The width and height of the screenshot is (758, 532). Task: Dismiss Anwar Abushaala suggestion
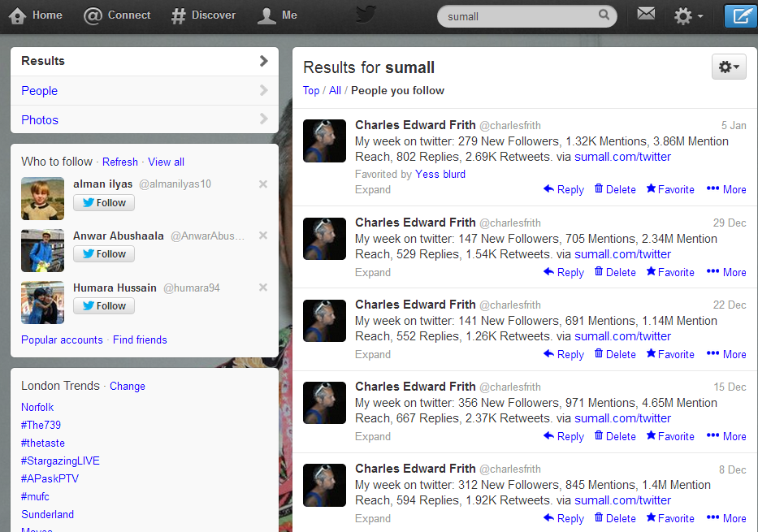(x=263, y=236)
